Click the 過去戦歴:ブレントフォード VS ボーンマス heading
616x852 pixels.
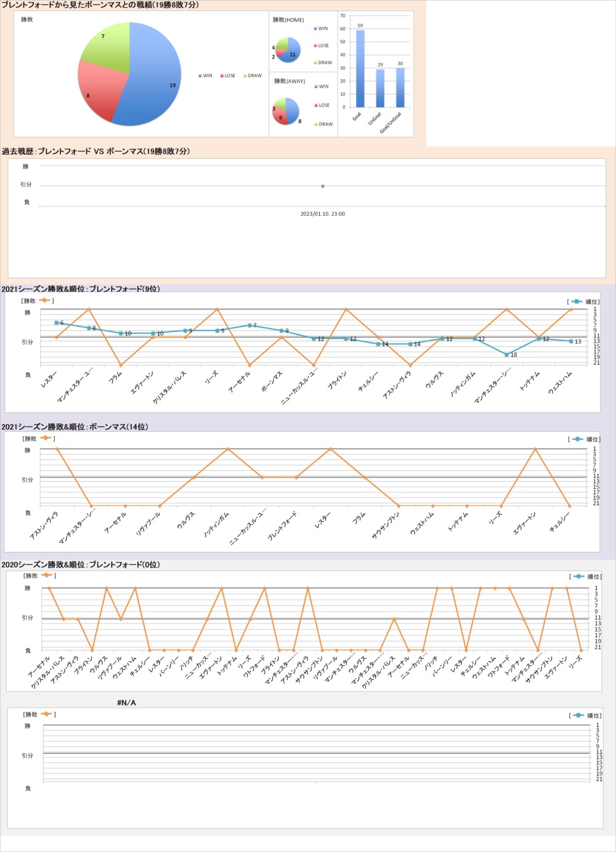(95, 151)
